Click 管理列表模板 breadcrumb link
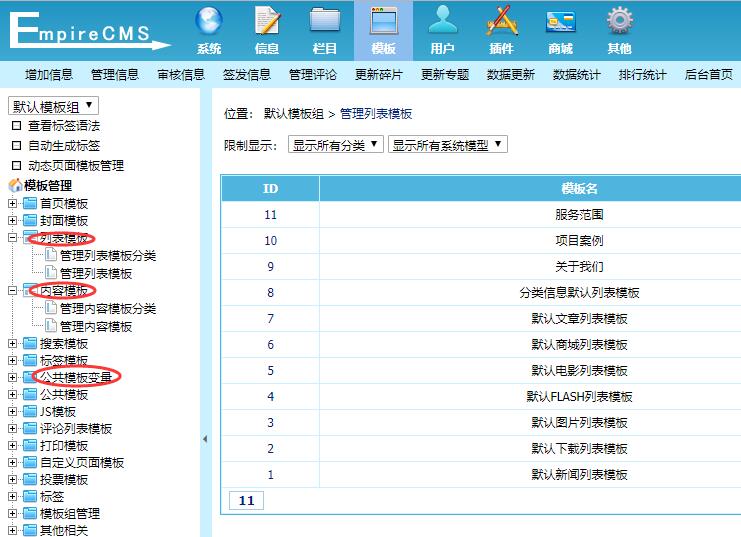The width and height of the screenshot is (741, 537). point(376,114)
